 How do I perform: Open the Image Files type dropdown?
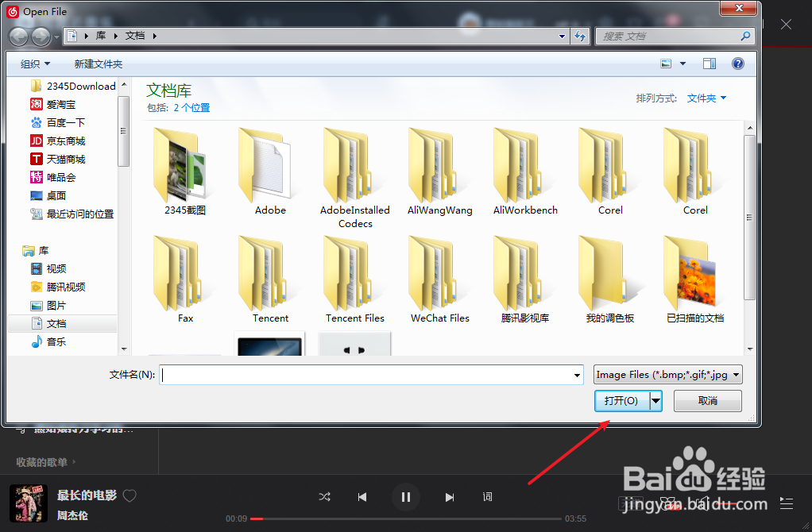click(x=668, y=374)
